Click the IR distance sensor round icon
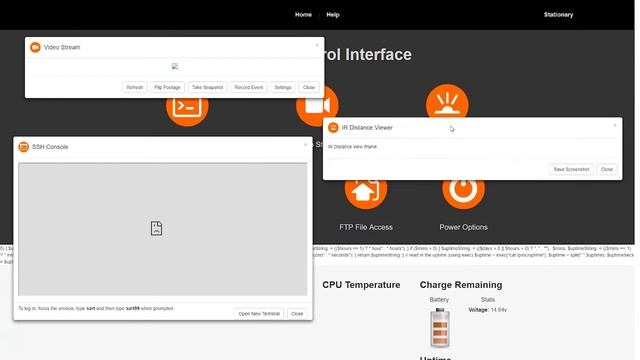This screenshot has height=360, width=640. click(x=447, y=101)
